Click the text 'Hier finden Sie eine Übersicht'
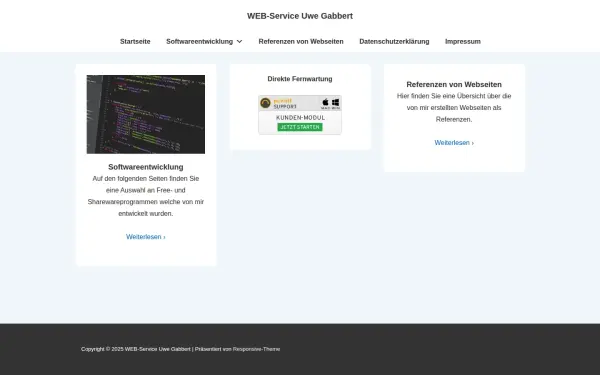The width and height of the screenshot is (600, 375). 439,96
